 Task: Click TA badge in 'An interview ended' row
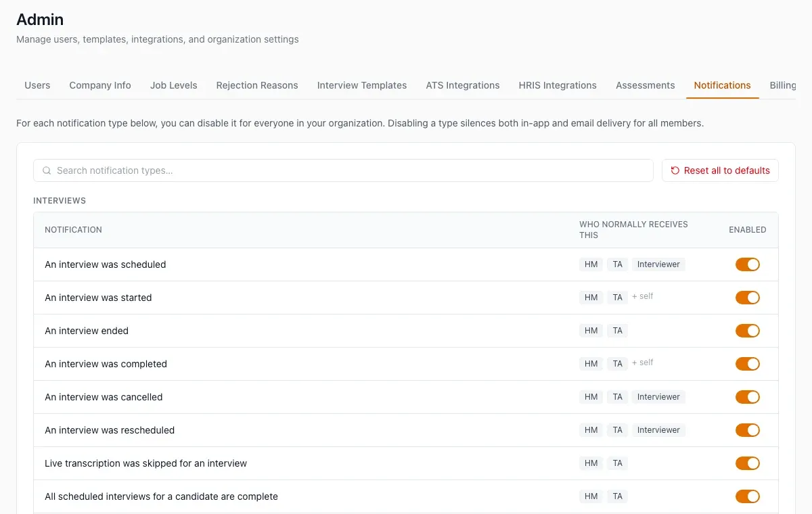click(x=618, y=331)
